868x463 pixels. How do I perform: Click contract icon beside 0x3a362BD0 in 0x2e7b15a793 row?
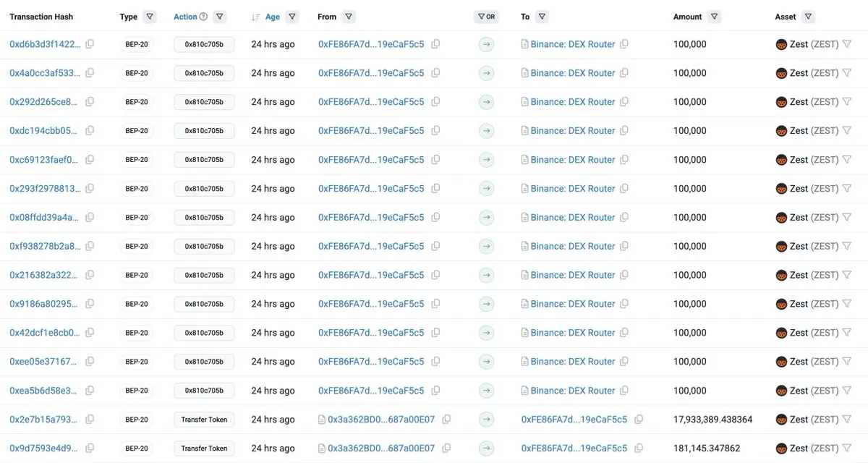pos(322,420)
